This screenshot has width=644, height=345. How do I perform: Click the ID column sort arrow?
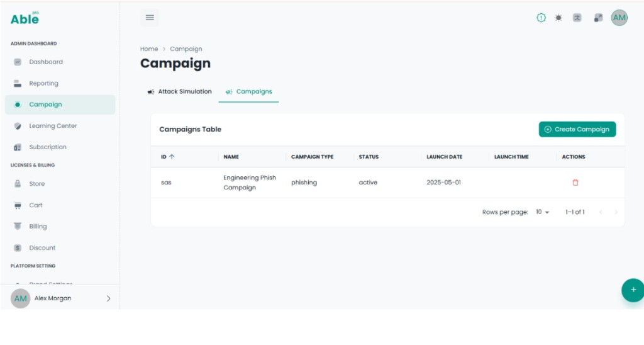click(172, 157)
